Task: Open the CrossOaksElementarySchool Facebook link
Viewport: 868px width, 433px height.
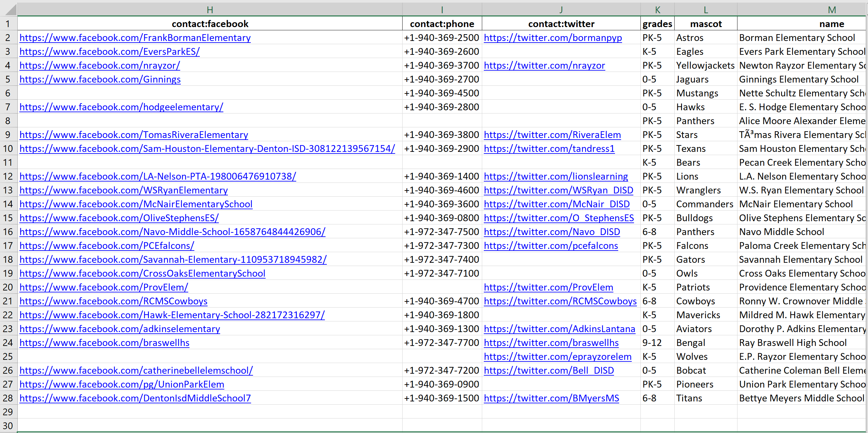Action: point(142,273)
